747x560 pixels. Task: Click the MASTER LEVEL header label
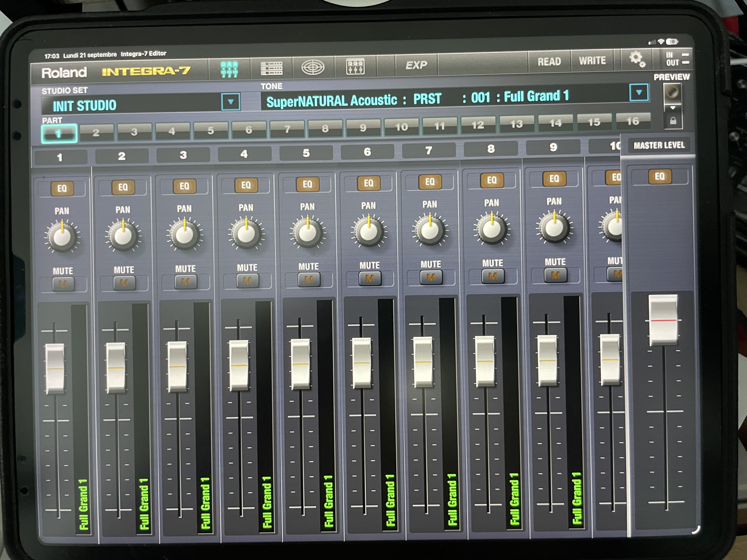[659, 145]
